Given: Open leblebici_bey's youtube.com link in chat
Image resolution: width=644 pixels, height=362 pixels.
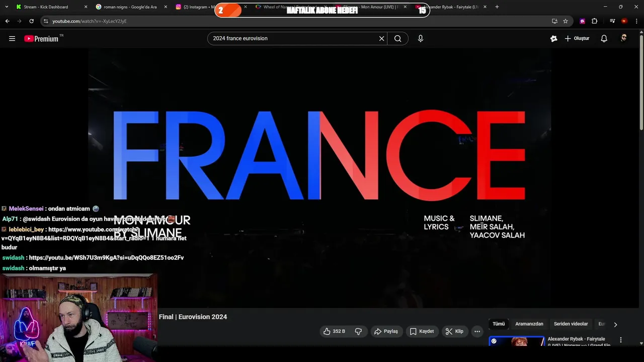Looking at the screenshot, I should 94,234.
